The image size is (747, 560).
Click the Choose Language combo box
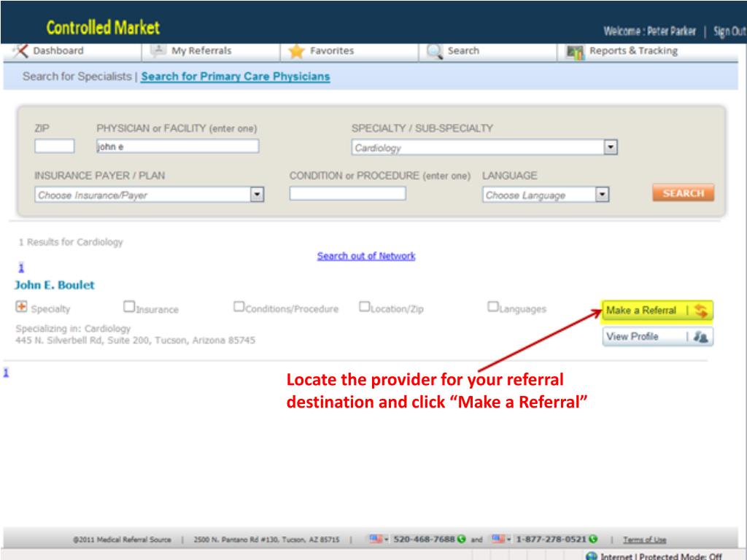[546, 195]
